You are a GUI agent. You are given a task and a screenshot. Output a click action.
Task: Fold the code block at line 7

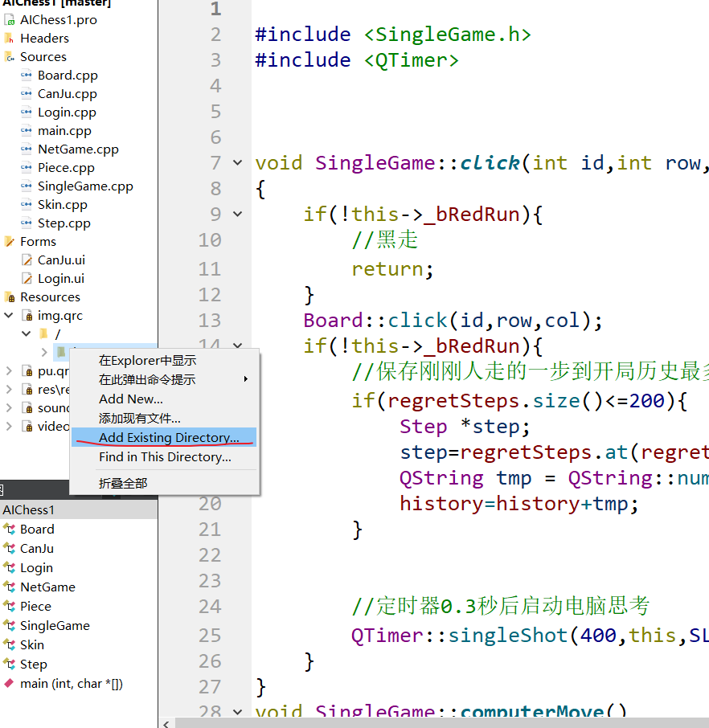coord(237,163)
